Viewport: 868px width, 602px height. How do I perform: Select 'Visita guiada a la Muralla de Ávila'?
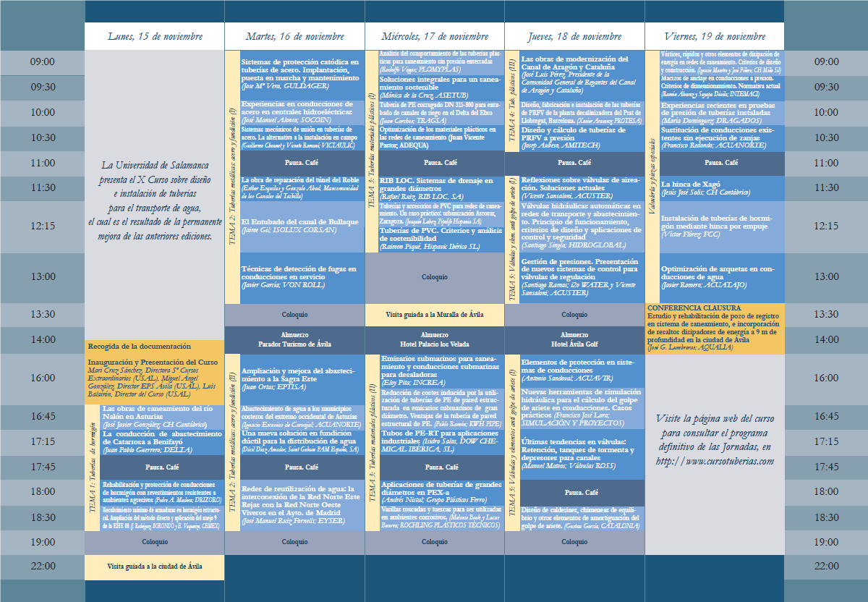(435, 315)
